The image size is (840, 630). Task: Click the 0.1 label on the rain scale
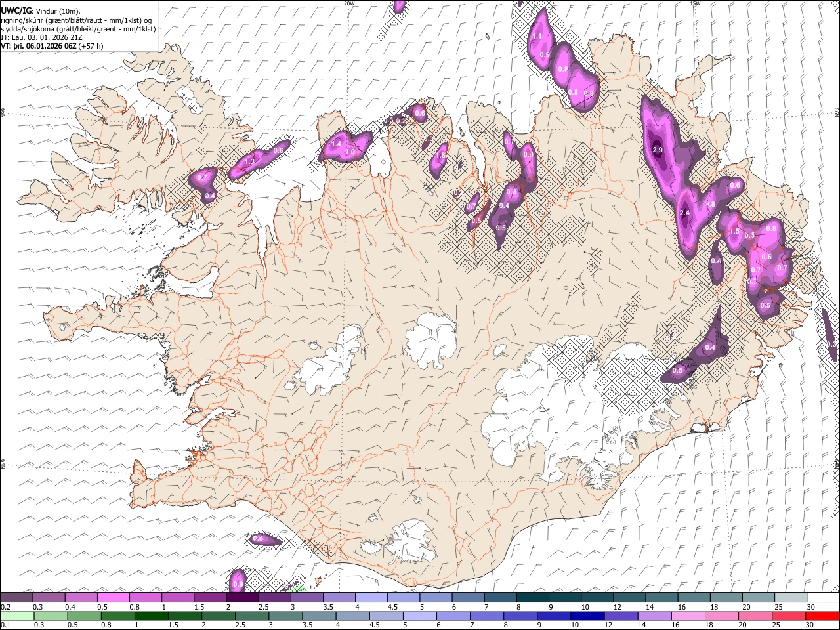(x=5, y=625)
